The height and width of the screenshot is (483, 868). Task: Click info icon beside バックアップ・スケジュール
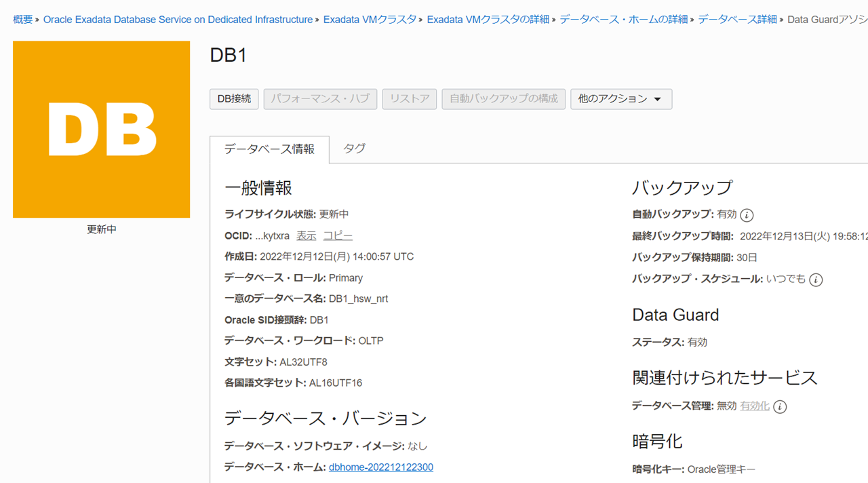coord(816,279)
